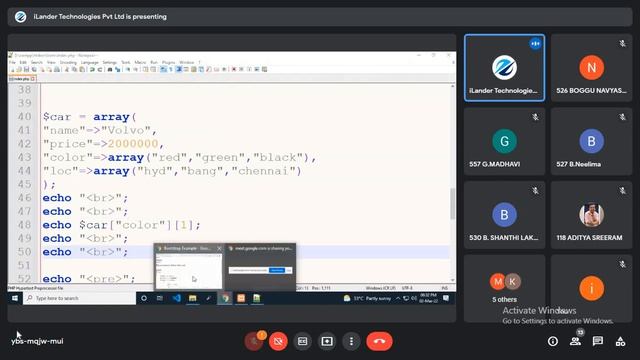
Task: Select the 118 ADITYA SREERAM tile
Action: pos(591,215)
